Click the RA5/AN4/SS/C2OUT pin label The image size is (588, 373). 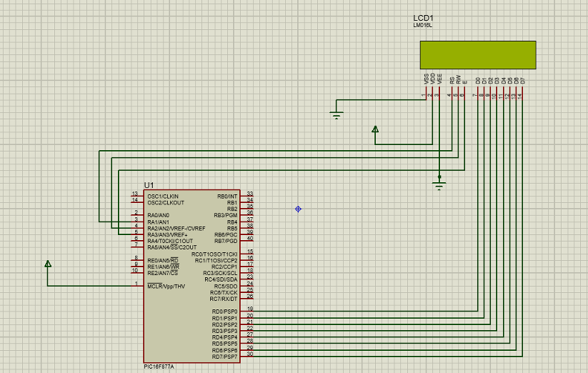(x=171, y=247)
